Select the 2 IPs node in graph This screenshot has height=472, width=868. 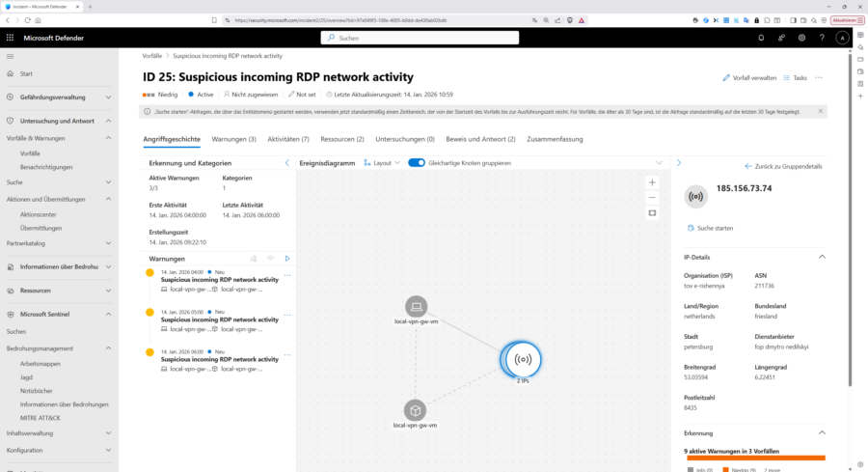[x=522, y=360]
